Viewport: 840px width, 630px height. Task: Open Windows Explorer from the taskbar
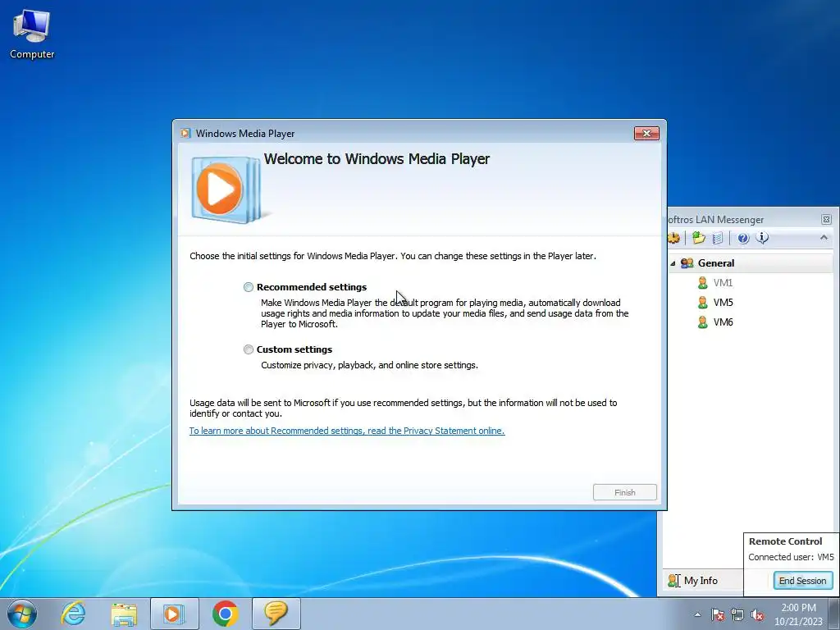tap(124, 614)
